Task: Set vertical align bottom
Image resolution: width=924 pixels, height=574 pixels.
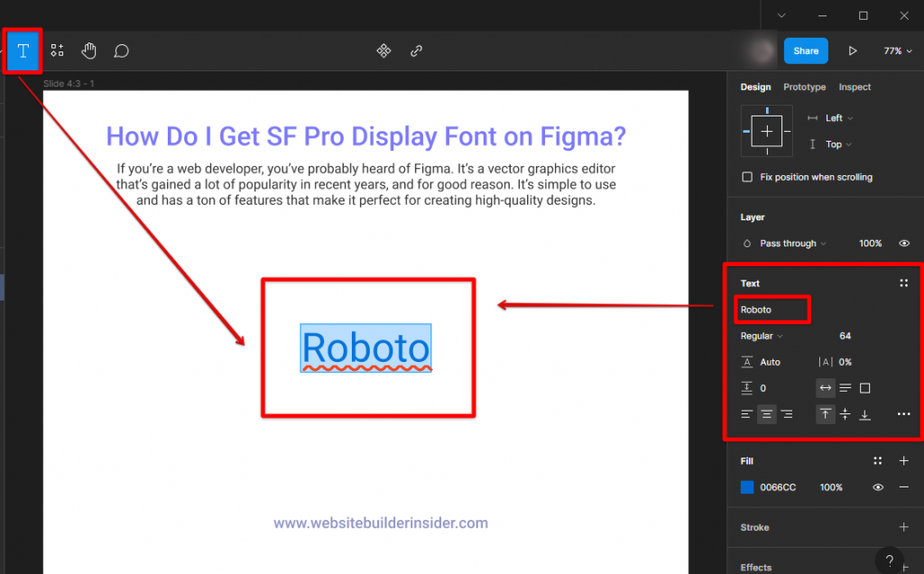Action: (864, 413)
